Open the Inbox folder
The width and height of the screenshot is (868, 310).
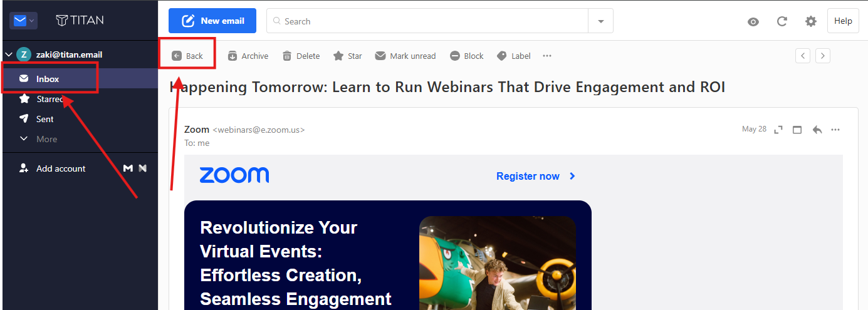[x=80, y=79]
